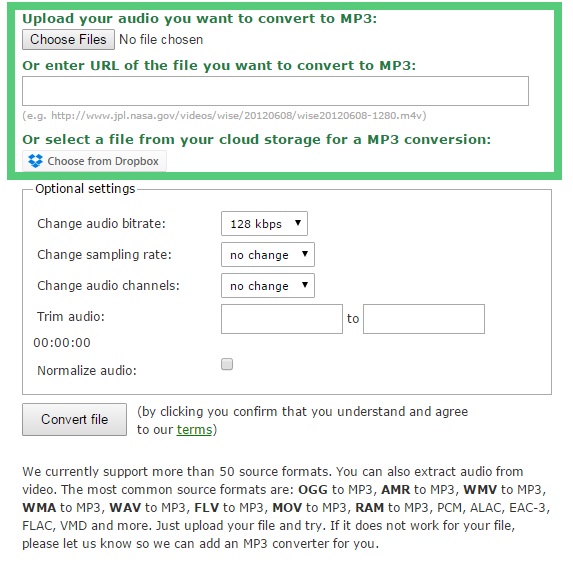Click the Dropbox logo icon
The height and width of the screenshot is (562, 573).
click(x=35, y=161)
